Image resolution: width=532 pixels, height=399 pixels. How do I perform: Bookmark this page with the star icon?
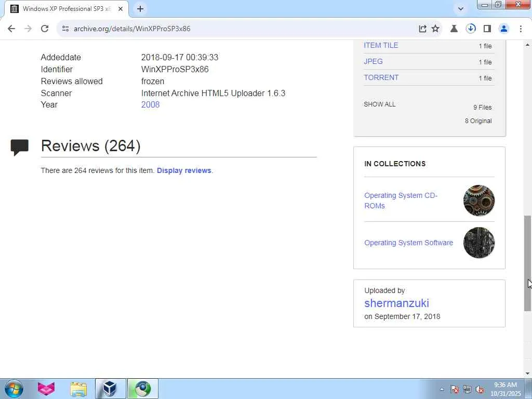tap(435, 29)
